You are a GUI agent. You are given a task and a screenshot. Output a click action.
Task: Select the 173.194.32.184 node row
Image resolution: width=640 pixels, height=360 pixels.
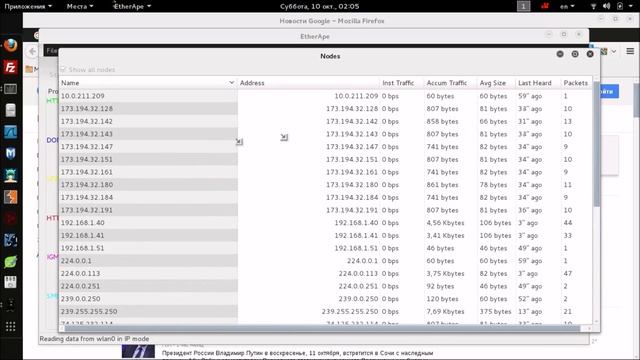325,197
